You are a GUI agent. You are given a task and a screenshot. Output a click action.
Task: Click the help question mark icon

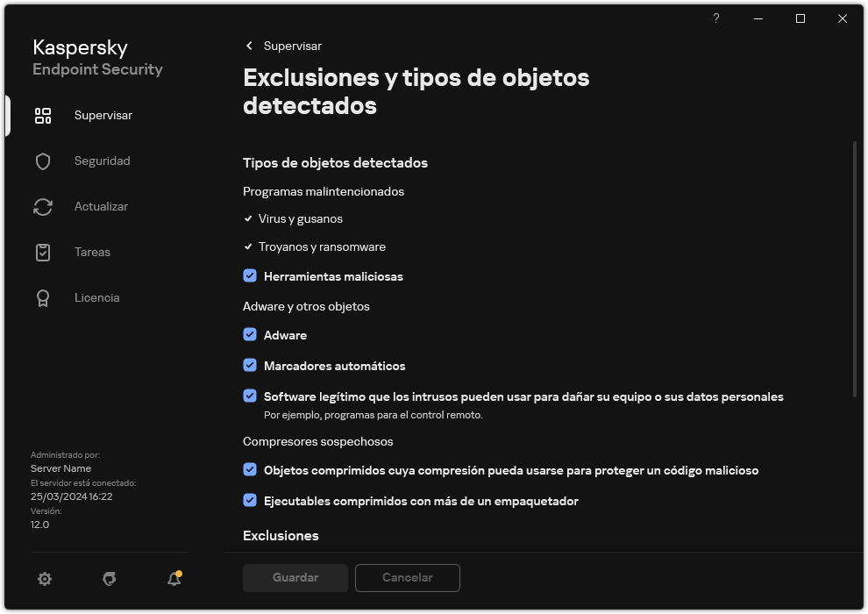tap(715, 18)
